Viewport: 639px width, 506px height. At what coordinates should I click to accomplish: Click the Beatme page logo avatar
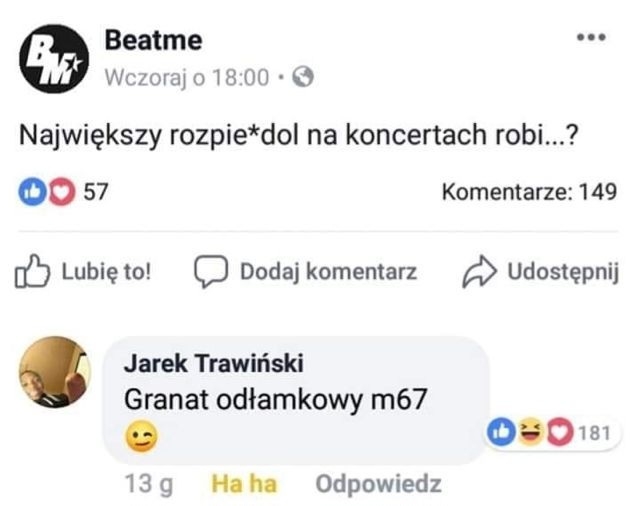coord(56,58)
